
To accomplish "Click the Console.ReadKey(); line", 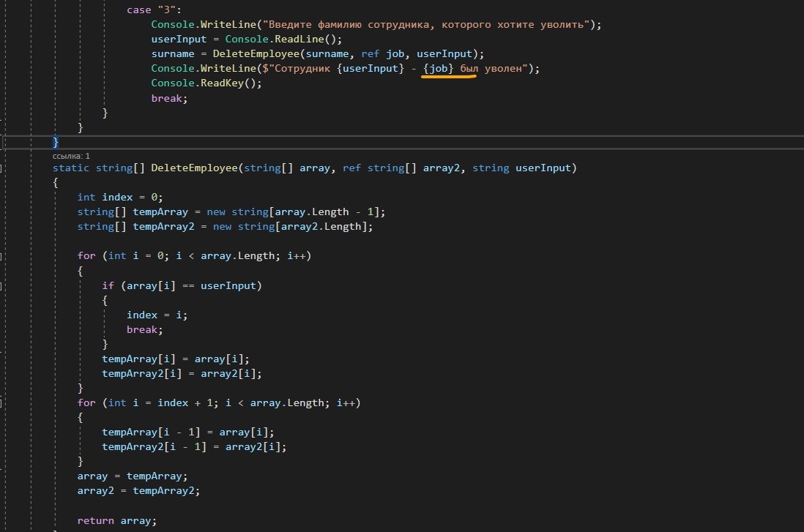I will point(206,83).
